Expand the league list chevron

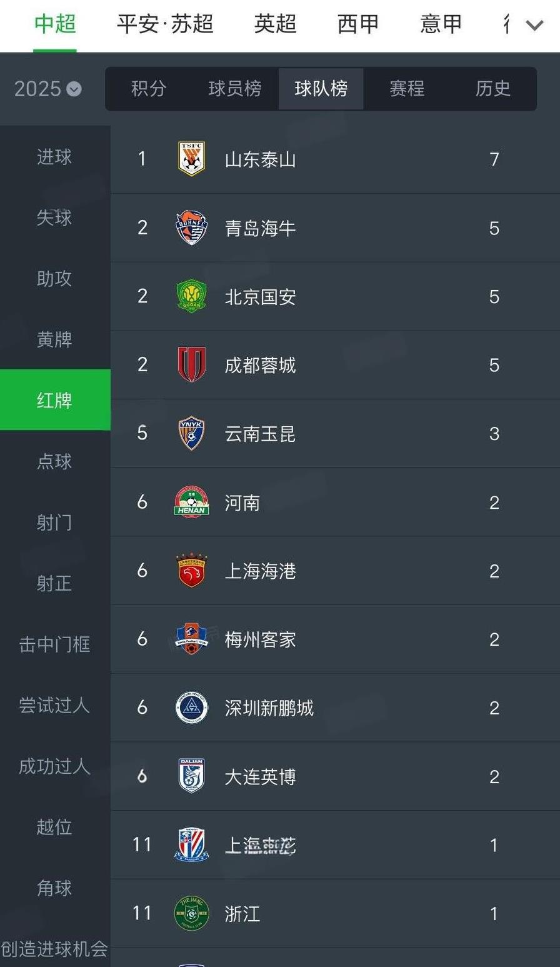click(534, 25)
